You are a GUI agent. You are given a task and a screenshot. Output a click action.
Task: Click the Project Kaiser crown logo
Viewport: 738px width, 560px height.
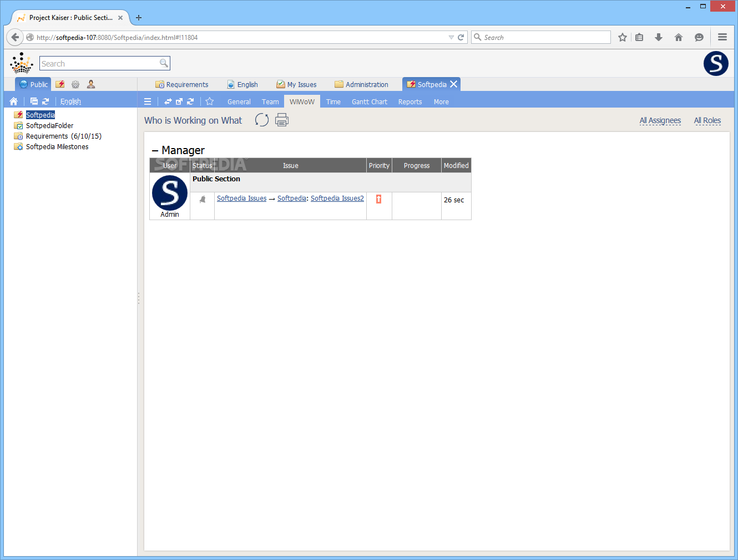(22, 63)
